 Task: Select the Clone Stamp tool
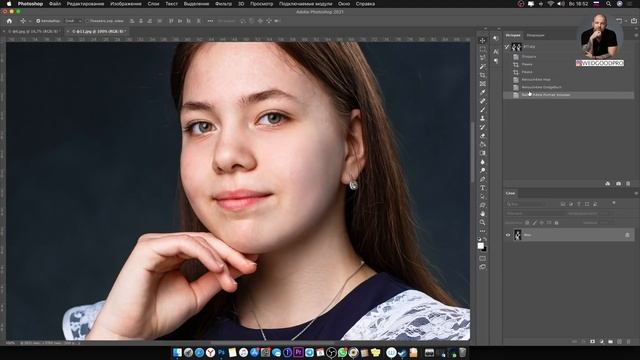[x=482, y=118]
